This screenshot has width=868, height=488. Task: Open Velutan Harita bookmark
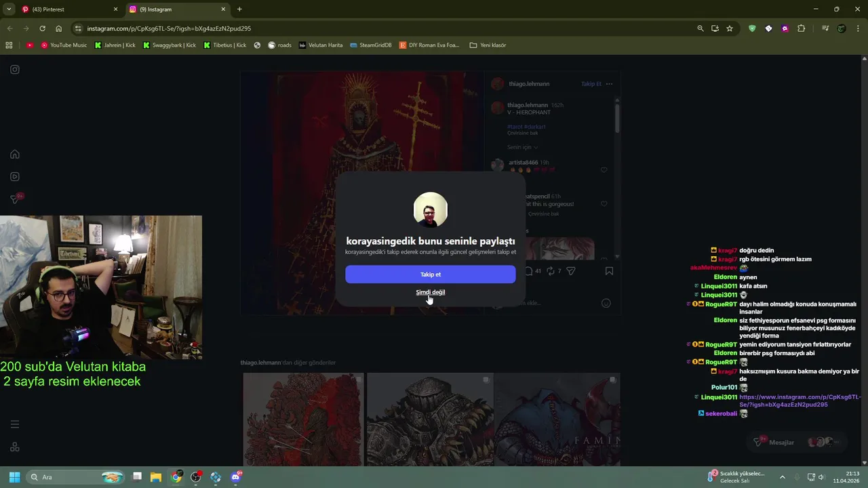[321, 45]
